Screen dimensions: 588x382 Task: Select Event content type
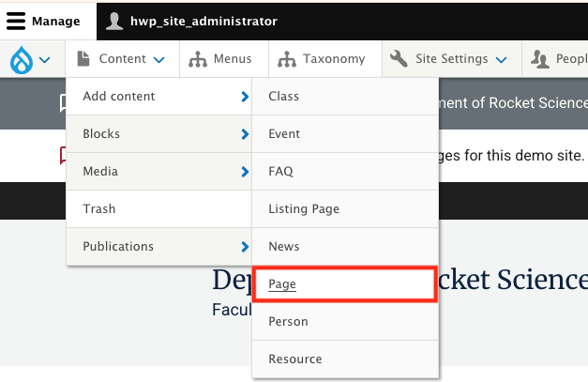[345, 134]
